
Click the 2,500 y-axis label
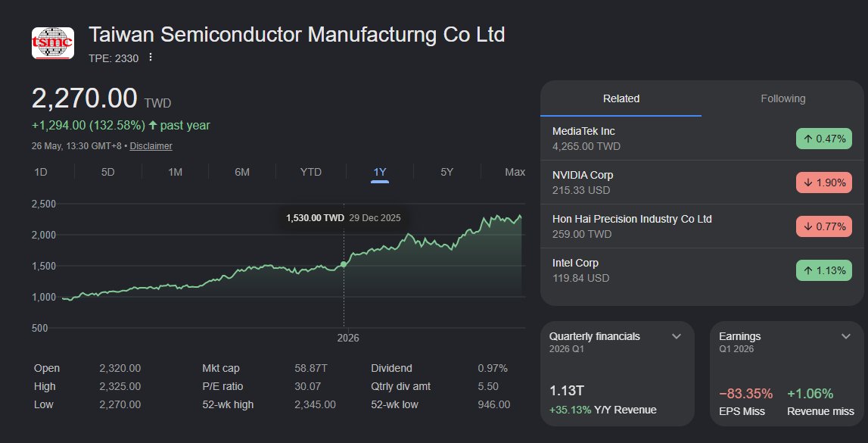[45, 204]
